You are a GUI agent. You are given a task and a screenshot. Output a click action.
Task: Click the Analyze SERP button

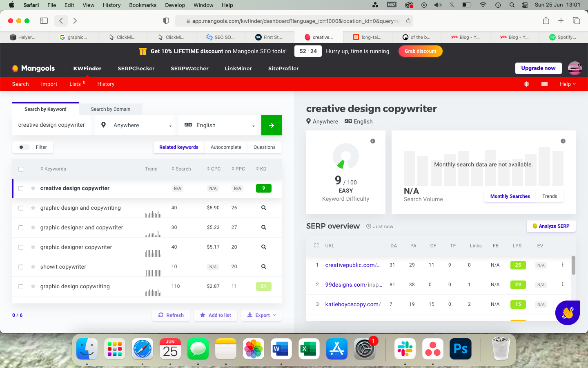click(x=551, y=226)
